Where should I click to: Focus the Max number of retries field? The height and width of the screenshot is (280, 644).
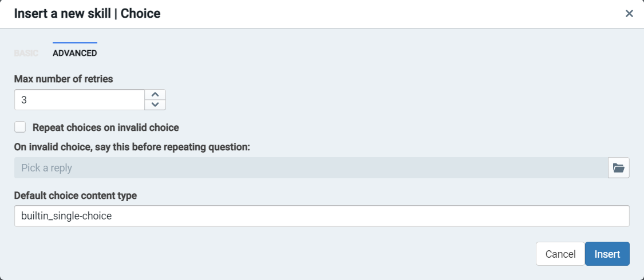(x=80, y=99)
